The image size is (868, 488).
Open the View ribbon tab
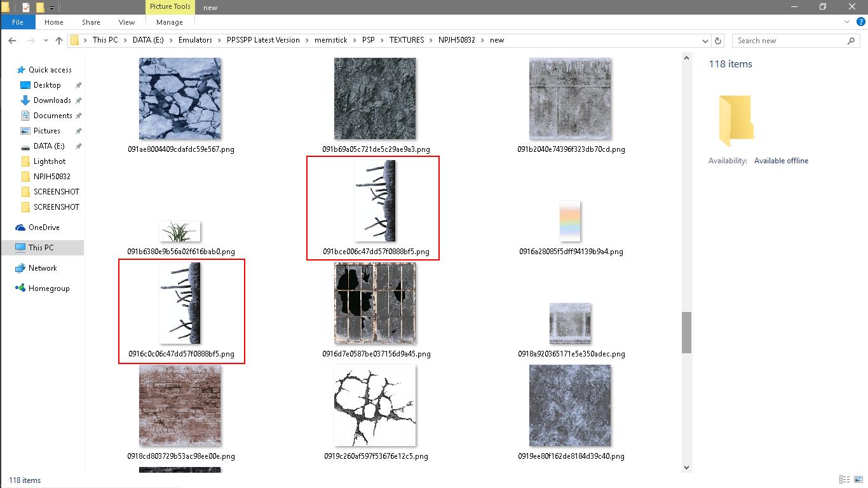(x=126, y=22)
